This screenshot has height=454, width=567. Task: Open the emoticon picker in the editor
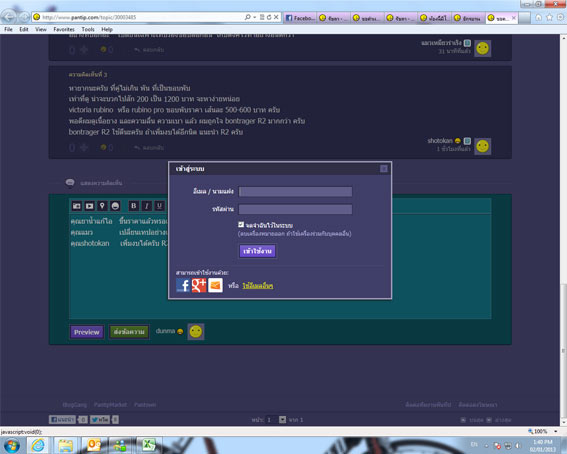pos(115,206)
